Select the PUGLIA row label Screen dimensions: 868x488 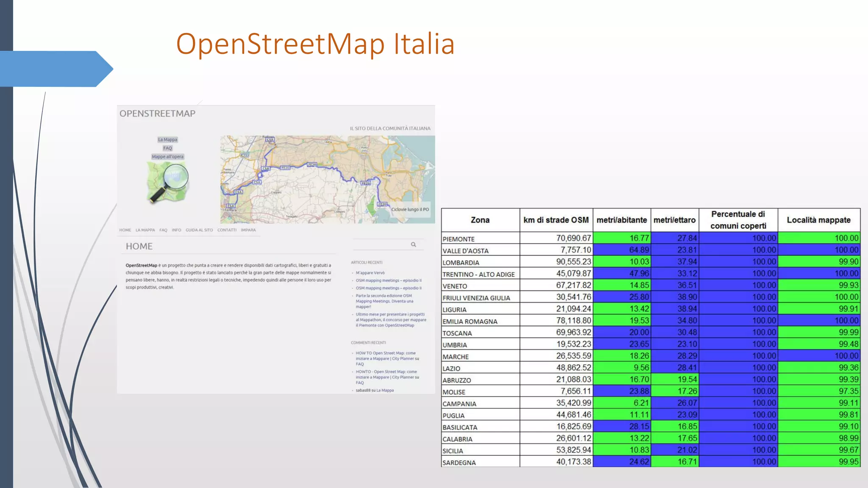(453, 416)
